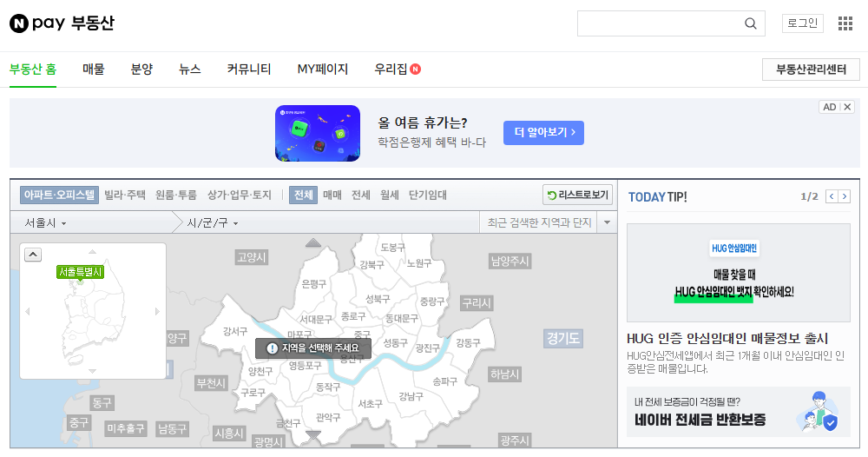Click the 경기도 region label
The image size is (868, 457).
pyautogui.click(x=563, y=339)
